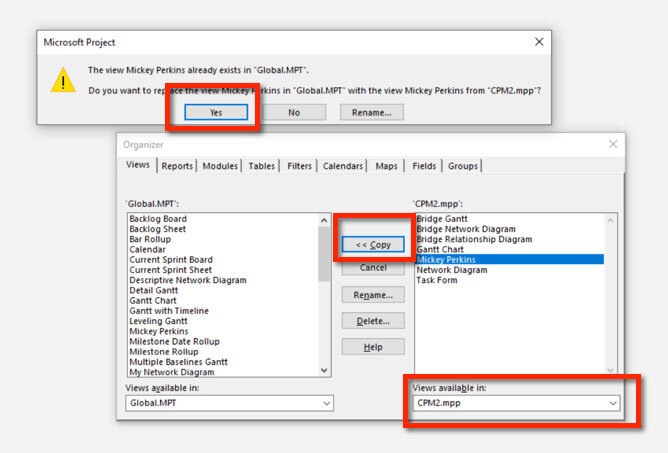Click the << Copy button
The image size is (668, 453).
373,245
